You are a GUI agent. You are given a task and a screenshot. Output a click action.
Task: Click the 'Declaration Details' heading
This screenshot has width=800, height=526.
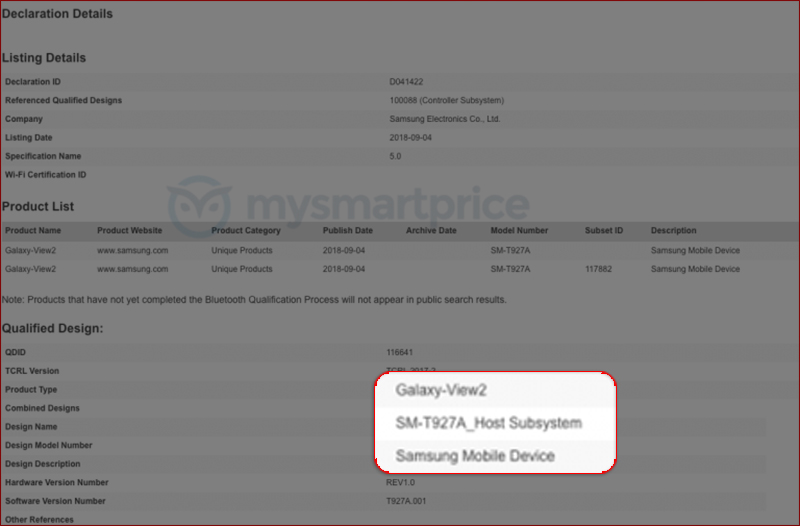(57, 14)
